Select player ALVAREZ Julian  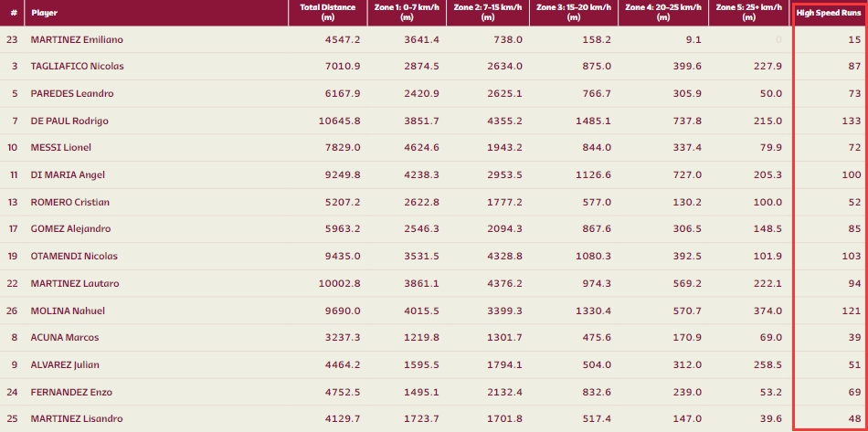coord(65,364)
